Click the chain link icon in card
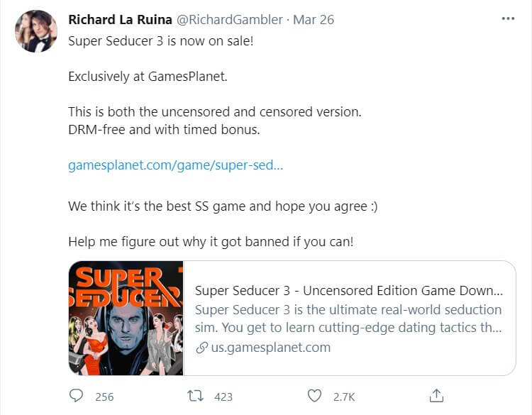The height and width of the screenshot is (415, 532). [x=202, y=347]
